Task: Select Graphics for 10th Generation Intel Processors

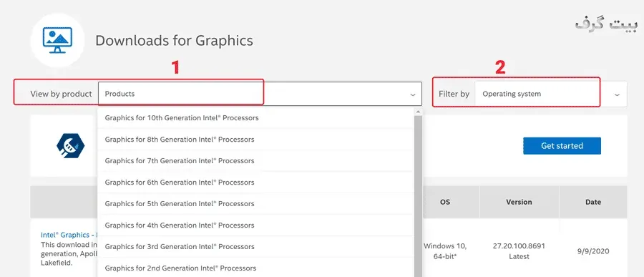Action: (255, 118)
